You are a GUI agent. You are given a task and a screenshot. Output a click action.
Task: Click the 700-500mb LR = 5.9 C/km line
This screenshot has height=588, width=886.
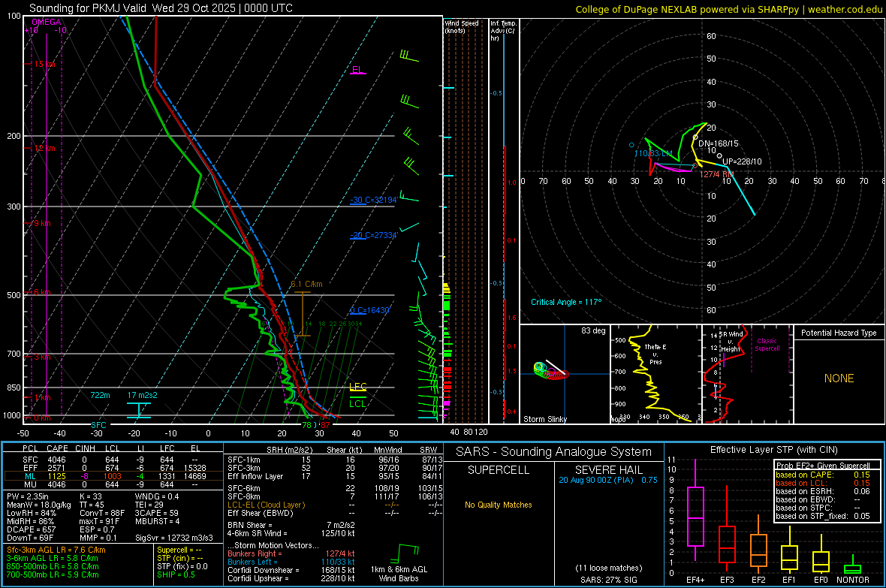[53, 575]
